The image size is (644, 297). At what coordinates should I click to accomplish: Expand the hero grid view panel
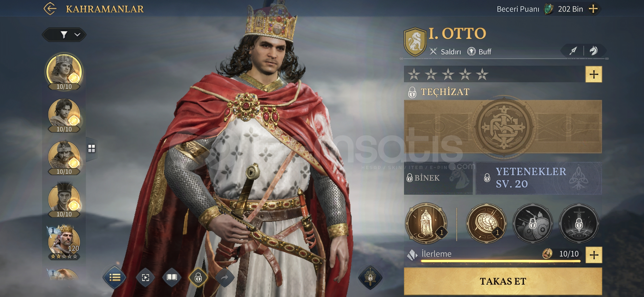coord(92,149)
